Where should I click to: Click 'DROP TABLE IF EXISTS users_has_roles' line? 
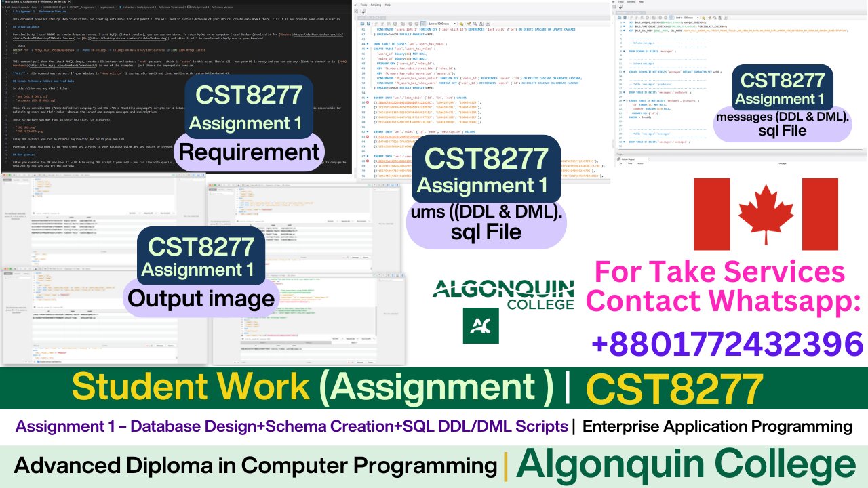point(410,44)
